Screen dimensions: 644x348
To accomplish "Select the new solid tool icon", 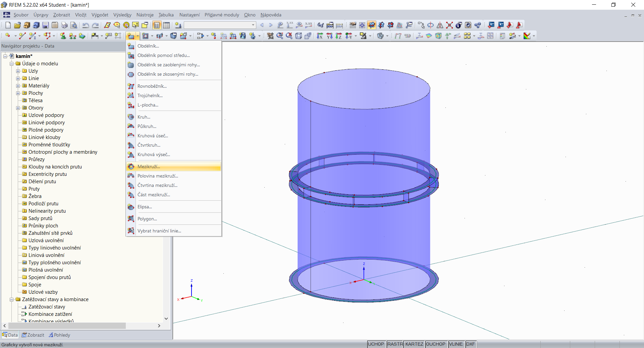I will pyautogui.click(x=173, y=36).
